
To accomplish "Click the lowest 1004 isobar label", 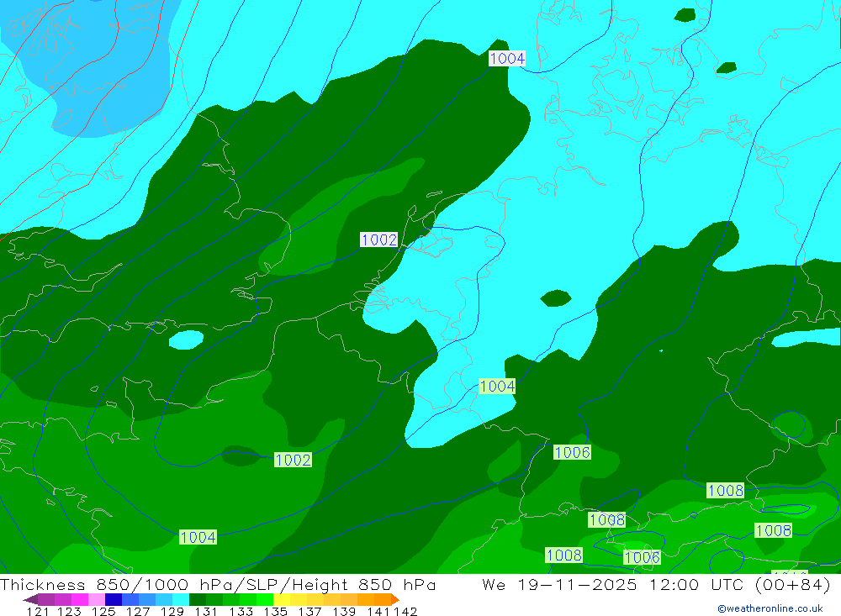I will [198, 537].
